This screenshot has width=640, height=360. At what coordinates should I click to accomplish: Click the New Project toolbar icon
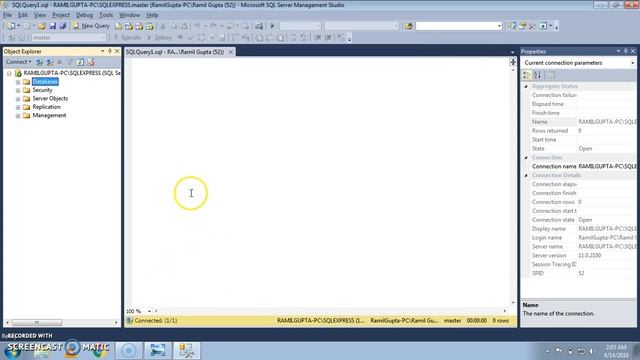pos(11,26)
